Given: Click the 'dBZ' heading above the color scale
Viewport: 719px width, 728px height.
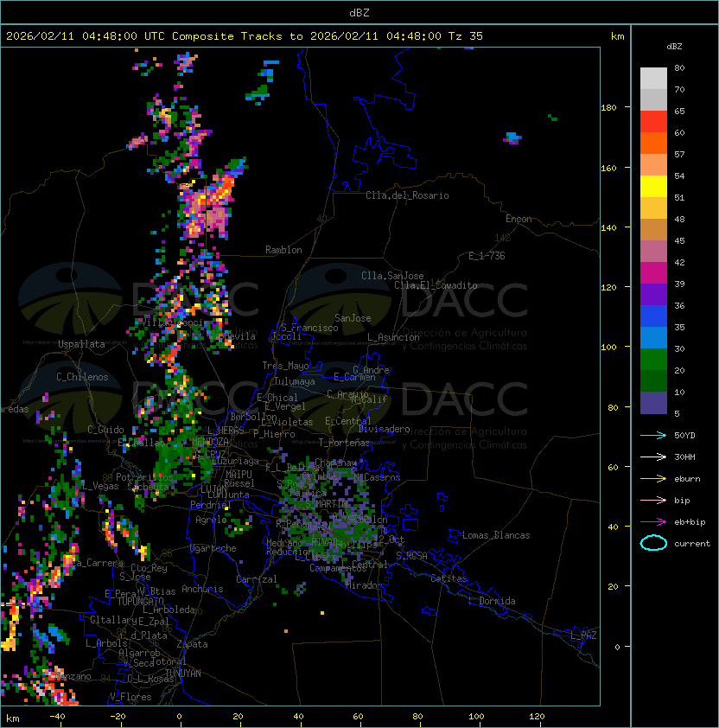Looking at the screenshot, I should pos(674,47).
